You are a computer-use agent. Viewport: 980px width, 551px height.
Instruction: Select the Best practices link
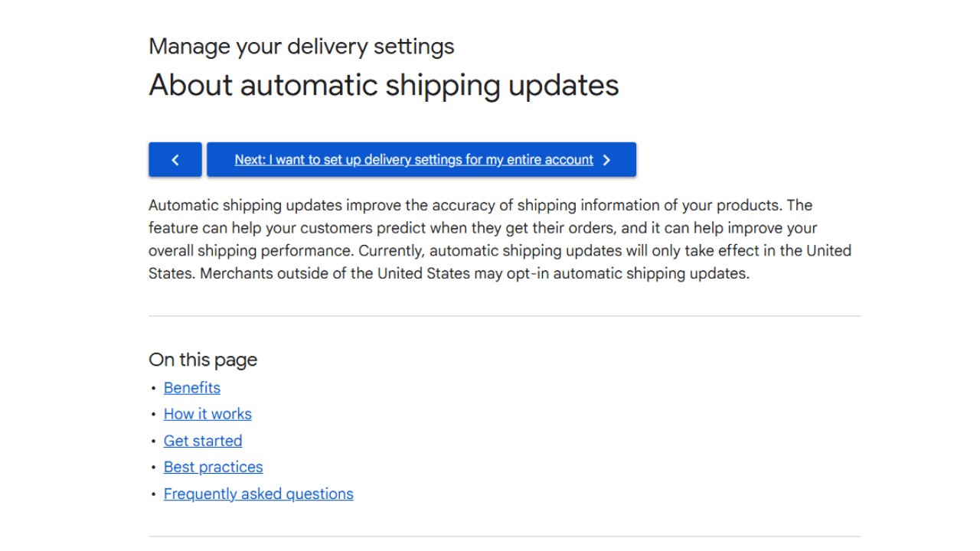[x=213, y=467]
